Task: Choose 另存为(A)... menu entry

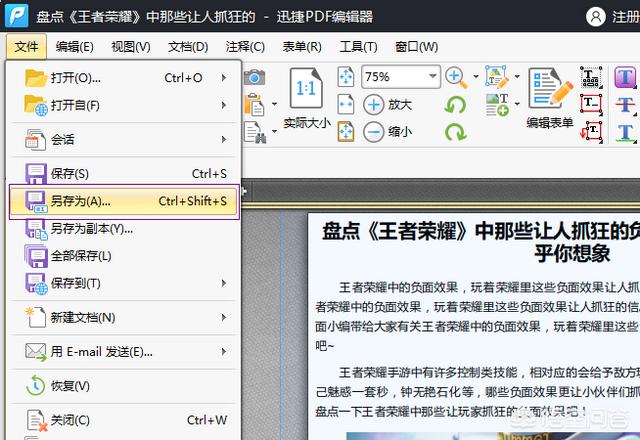Action: pyautogui.click(x=124, y=201)
